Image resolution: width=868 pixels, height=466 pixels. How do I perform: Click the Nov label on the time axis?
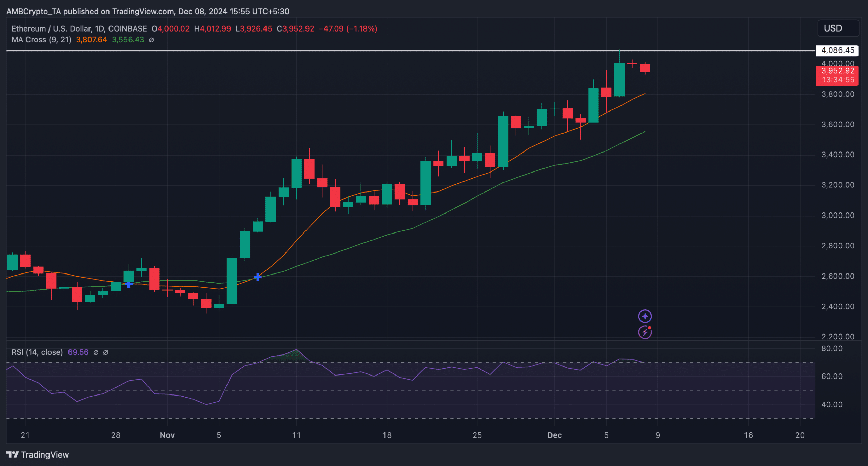167,435
